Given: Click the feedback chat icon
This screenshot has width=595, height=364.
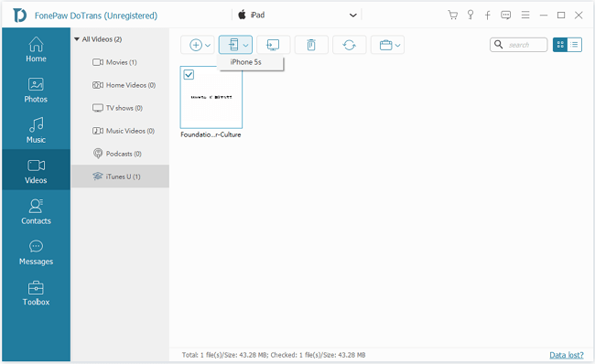Looking at the screenshot, I should pyautogui.click(x=506, y=16).
